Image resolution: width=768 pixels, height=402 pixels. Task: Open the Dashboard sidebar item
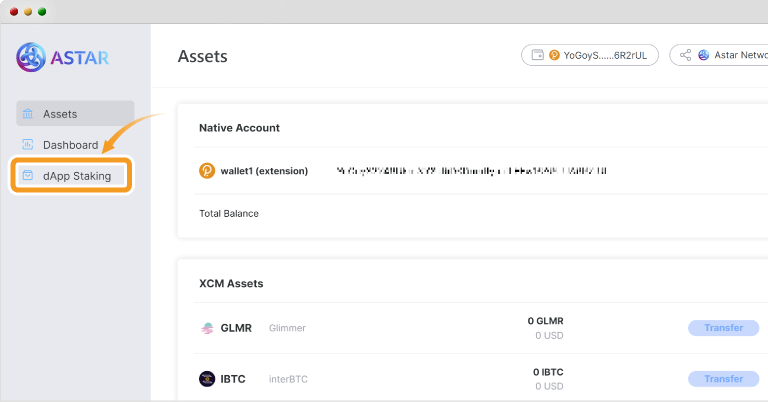71,145
